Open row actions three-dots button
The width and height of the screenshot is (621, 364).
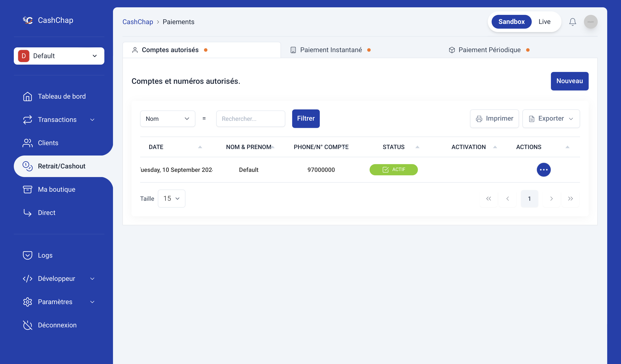click(543, 170)
